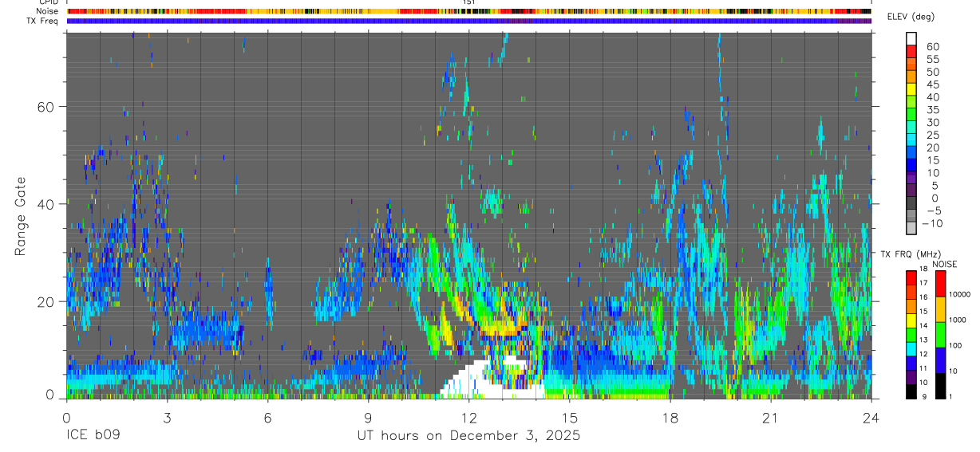Click the red top segment of ELEV colorbar
Screen dimensions: 980x452
pos(911,51)
